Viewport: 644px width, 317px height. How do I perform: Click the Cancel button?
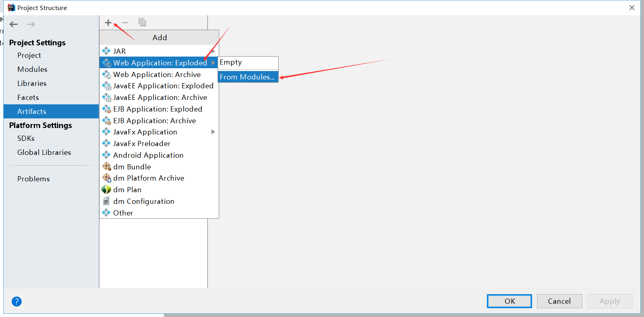pos(559,301)
